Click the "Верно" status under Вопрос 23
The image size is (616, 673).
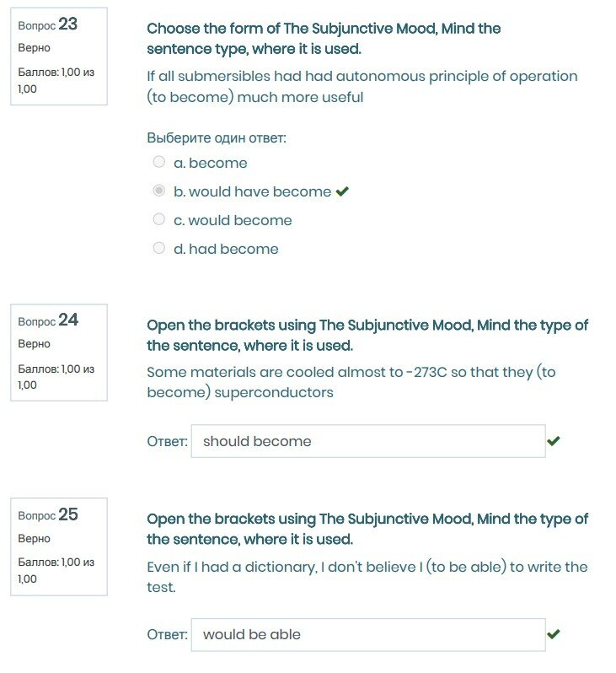click(x=35, y=48)
